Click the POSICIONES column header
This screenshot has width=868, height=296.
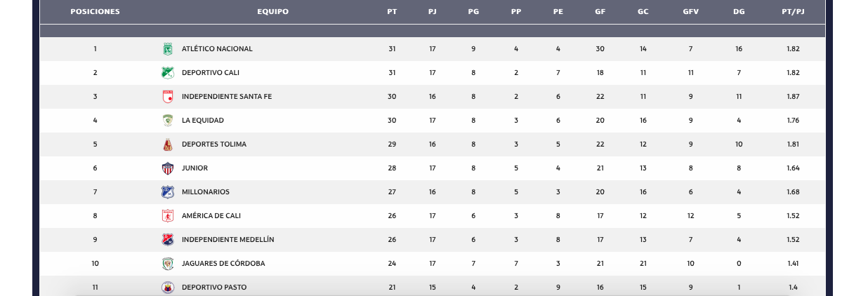click(x=95, y=12)
